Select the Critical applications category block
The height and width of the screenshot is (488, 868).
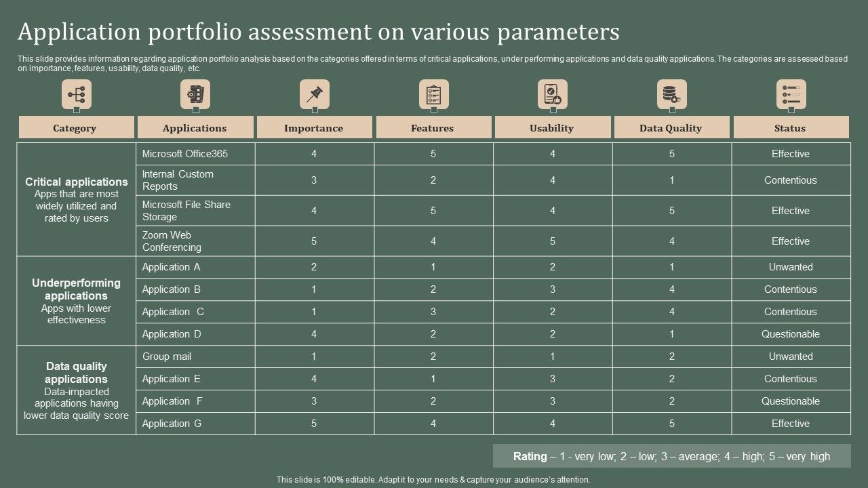76,197
